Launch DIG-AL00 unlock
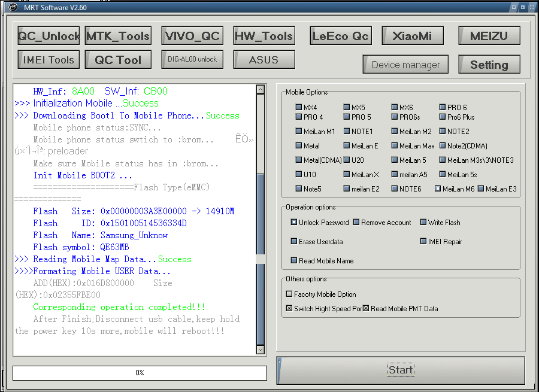539x392 pixels. click(192, 59)
